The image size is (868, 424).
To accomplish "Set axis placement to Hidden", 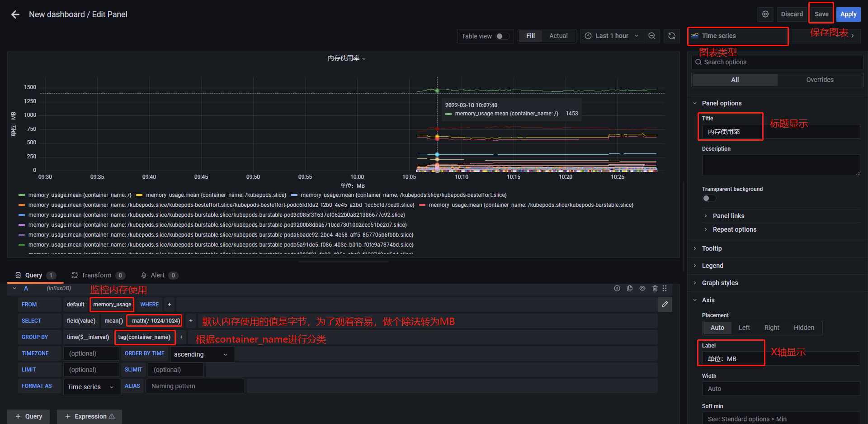I will 803,328.
